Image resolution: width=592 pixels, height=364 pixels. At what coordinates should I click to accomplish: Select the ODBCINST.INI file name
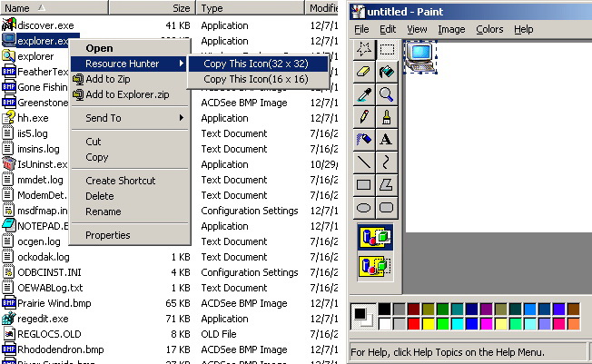49,272
